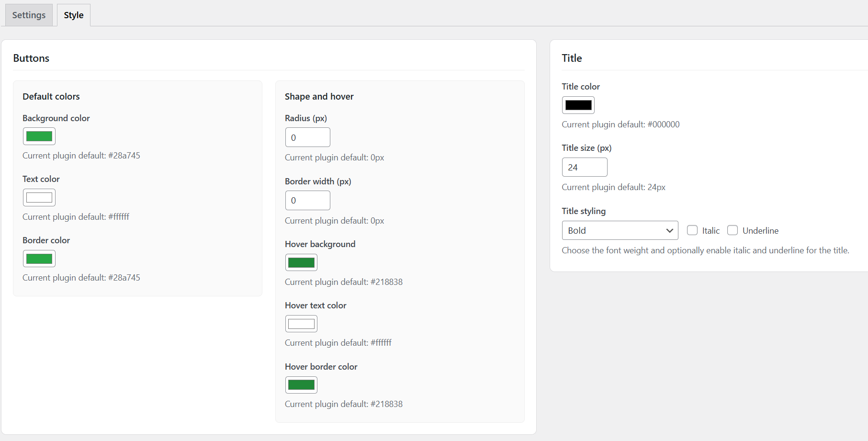This screenshot has width=868, height=441.
Task: Open the Hover border color picker
Action: (301, 384)
